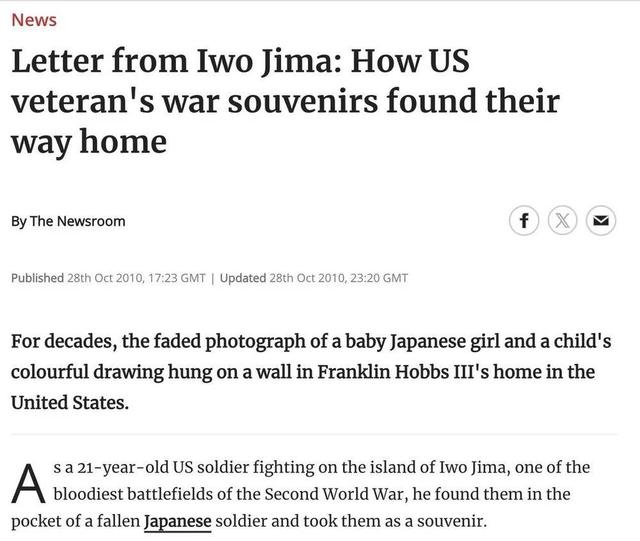This screenshot has width=640, height=541.
Task: Click the "Updated" label
Action: pyautogui.click(x=243, y=278)
